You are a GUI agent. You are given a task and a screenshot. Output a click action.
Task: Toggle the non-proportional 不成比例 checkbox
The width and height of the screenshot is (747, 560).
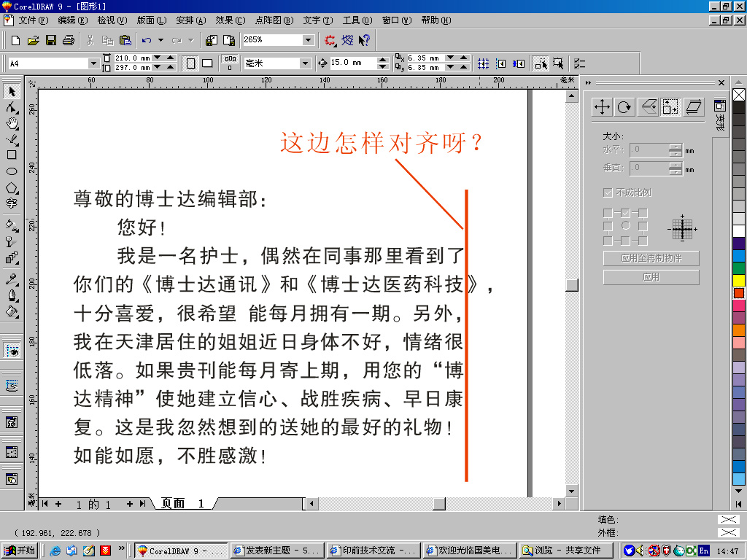pyautogui.click(x=608, y=192)
